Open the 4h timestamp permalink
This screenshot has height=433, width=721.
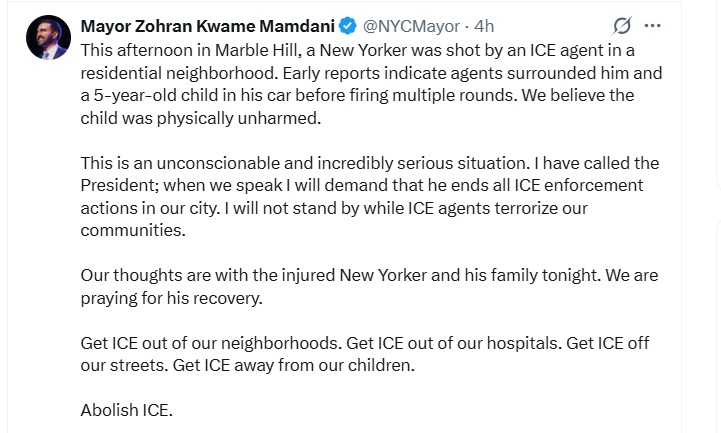coord(484,26)
